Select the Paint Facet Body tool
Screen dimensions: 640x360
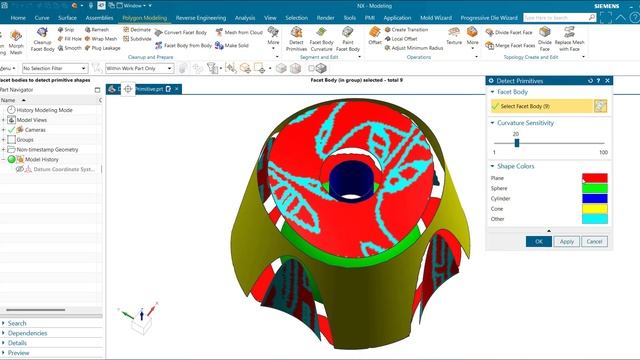348,40
